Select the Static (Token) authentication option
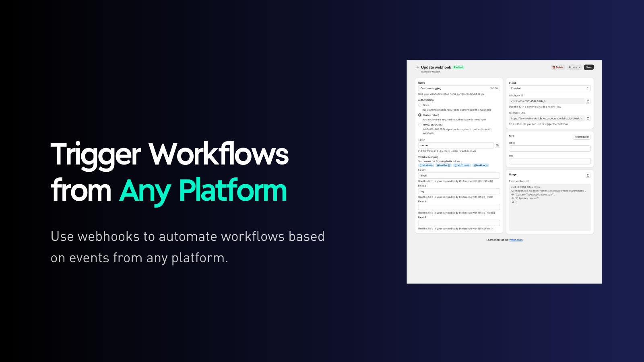Viewport: 644px width, 362px height. click(420, 115)
